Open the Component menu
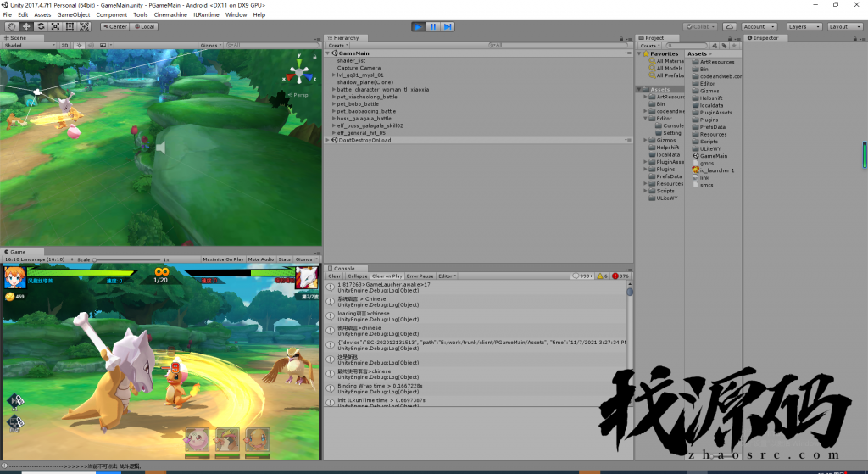 [111, 15]
